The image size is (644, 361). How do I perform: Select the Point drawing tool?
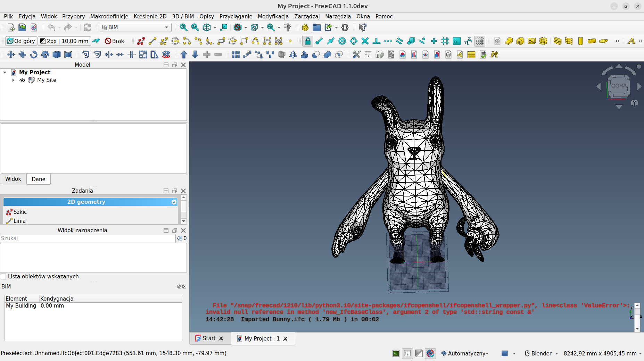point(290,41)
